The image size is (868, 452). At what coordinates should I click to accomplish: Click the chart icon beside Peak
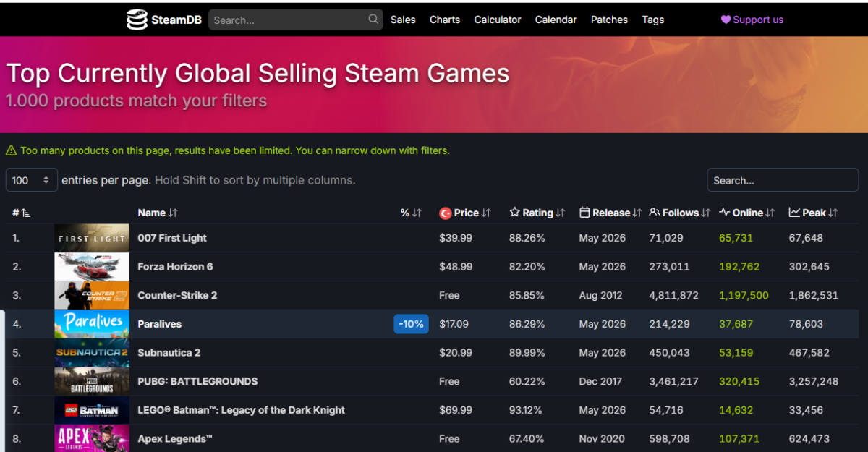click(793, 213)
